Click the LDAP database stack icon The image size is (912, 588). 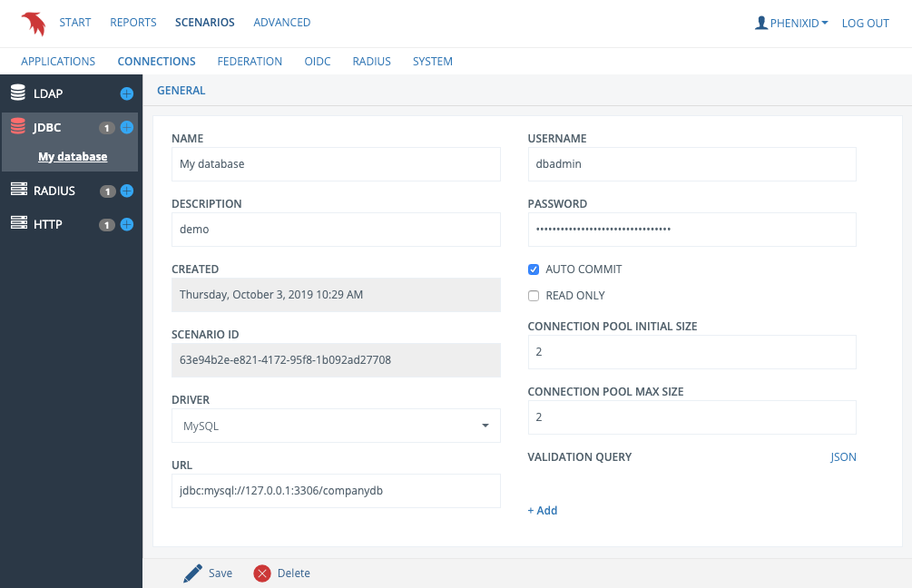click(18, 93)
